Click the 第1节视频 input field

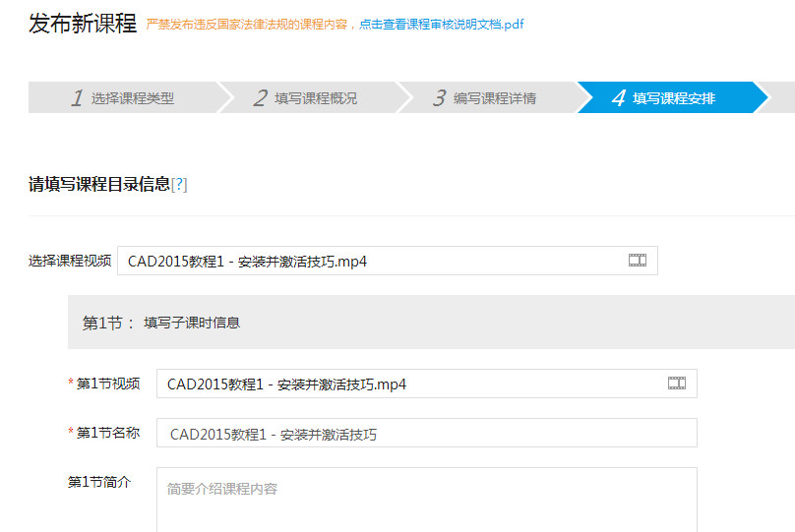tap(427, 384)
